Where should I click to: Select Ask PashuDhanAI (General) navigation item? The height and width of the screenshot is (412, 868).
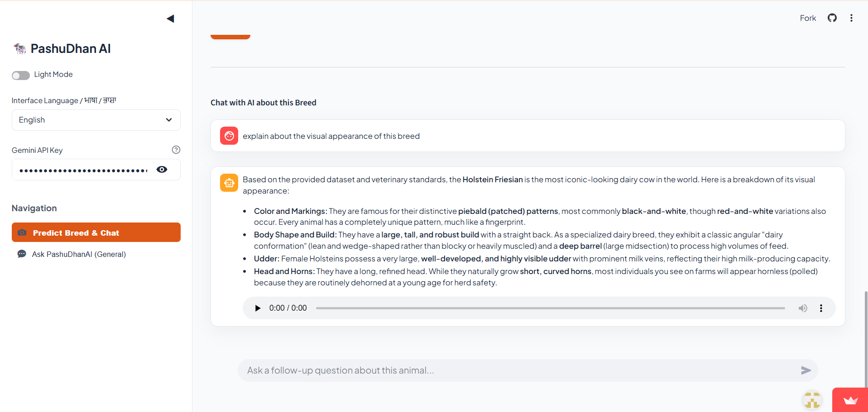coord(96,254)
